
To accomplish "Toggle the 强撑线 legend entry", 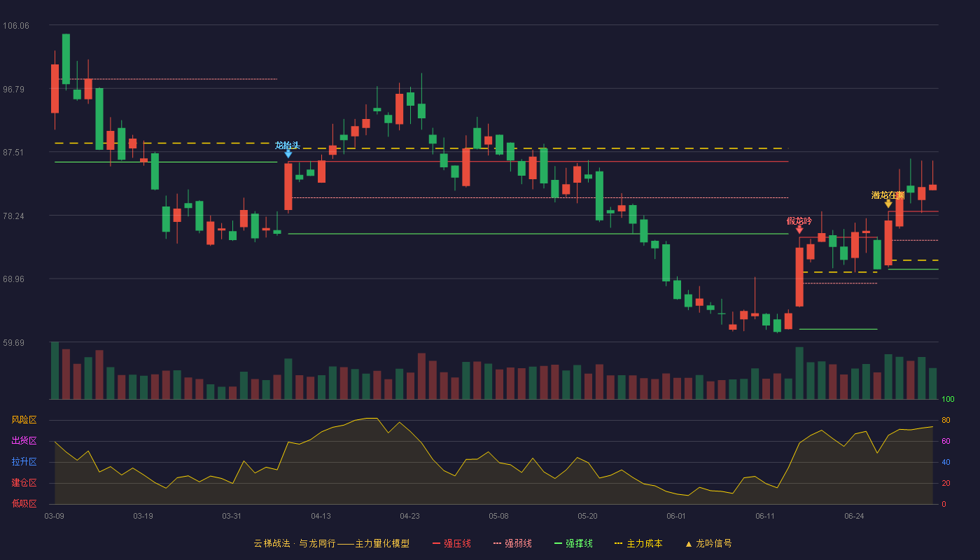I will point(573,543).
